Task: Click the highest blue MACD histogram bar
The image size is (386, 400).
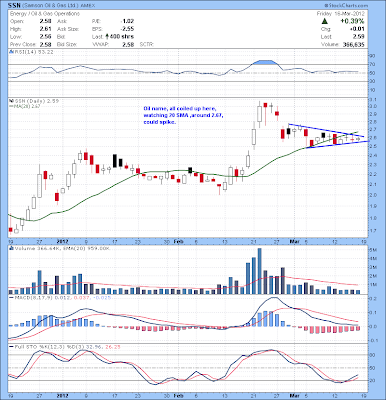Action: (265, 319)
